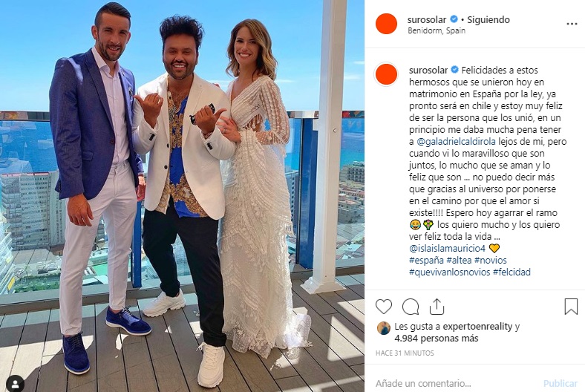Open the three-dot options menu

click(572, 24)
